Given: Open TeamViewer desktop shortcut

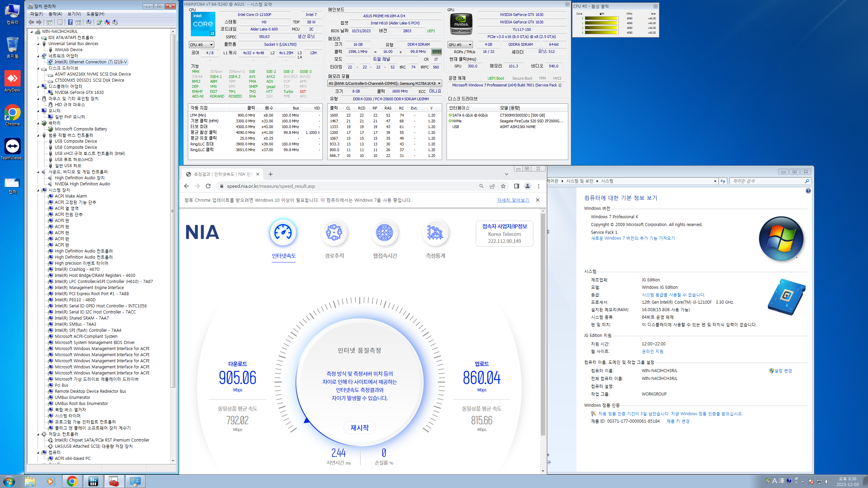Looking at the screenshot, I should pyautogui.click(x=13, y=149).
